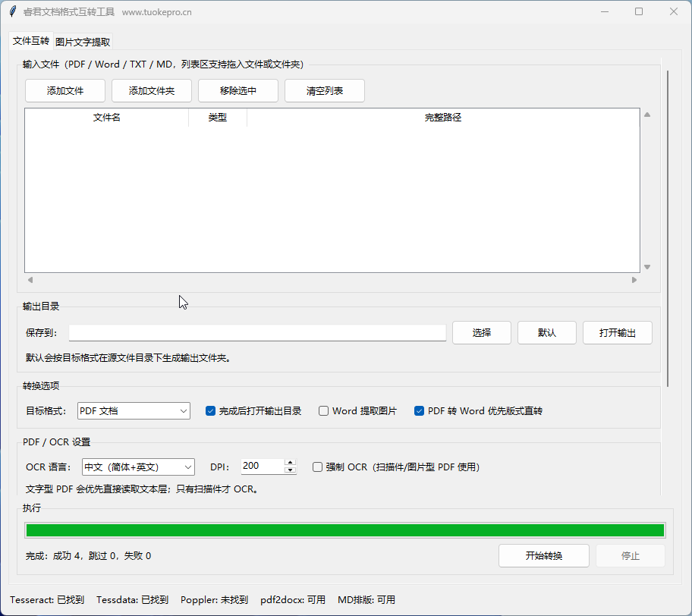Click the 类型 column header
The image size is (692, 616).
tap(218, 118)
